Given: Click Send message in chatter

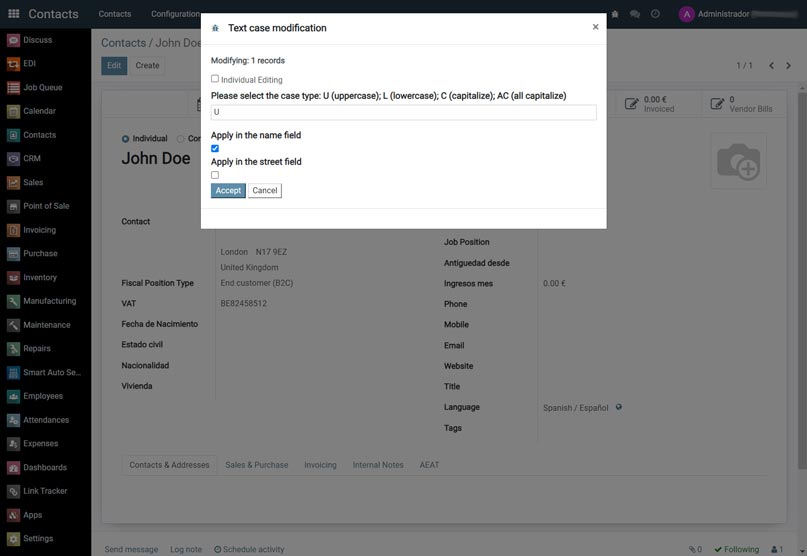Looking at the screenshot, I should coord(131,549).
